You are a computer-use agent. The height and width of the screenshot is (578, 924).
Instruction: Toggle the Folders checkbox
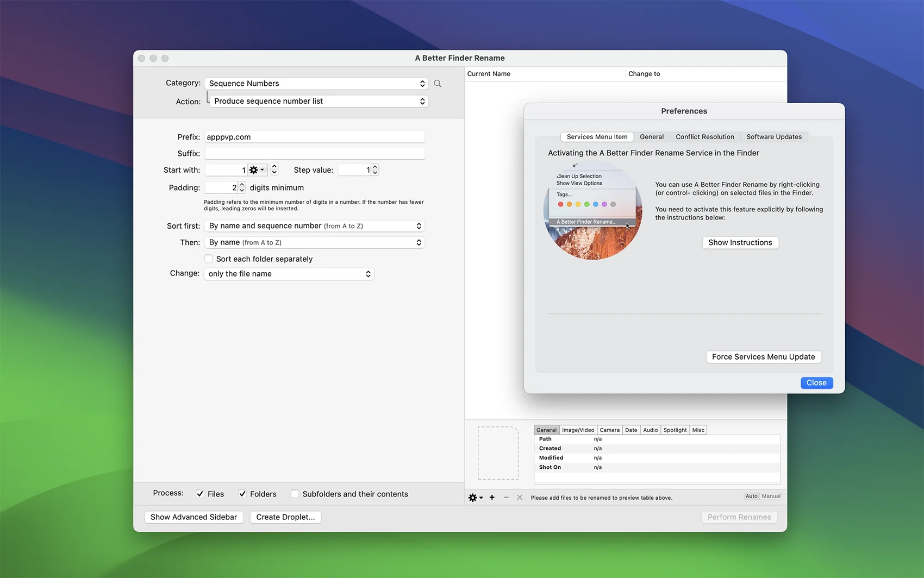point(242,494)
